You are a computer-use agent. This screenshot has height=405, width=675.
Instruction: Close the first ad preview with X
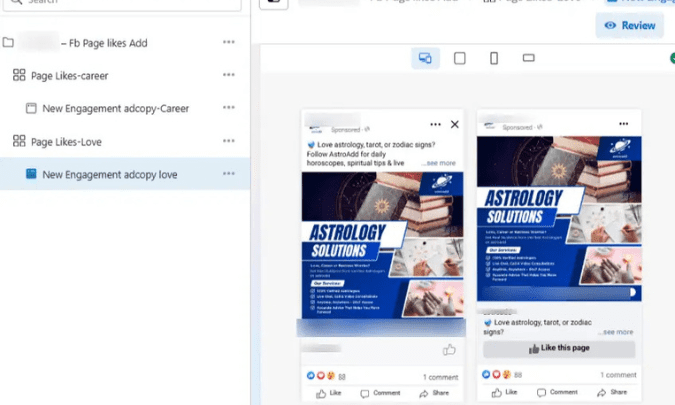tap(455, 124)
